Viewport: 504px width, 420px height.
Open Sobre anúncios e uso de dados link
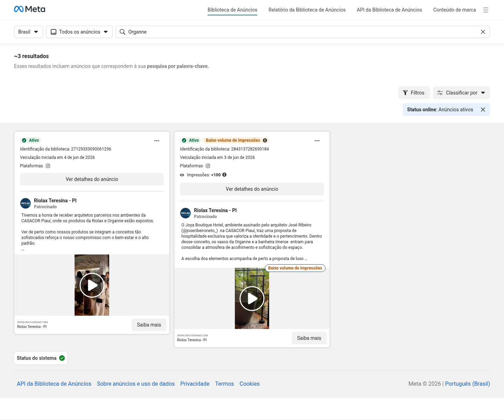136,384
